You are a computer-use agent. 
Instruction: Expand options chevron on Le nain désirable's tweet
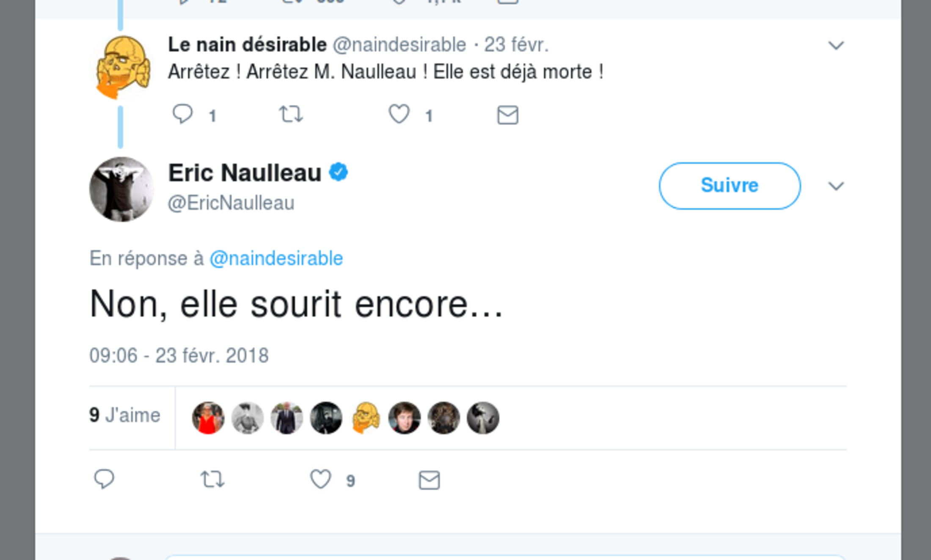coord(836,45)
